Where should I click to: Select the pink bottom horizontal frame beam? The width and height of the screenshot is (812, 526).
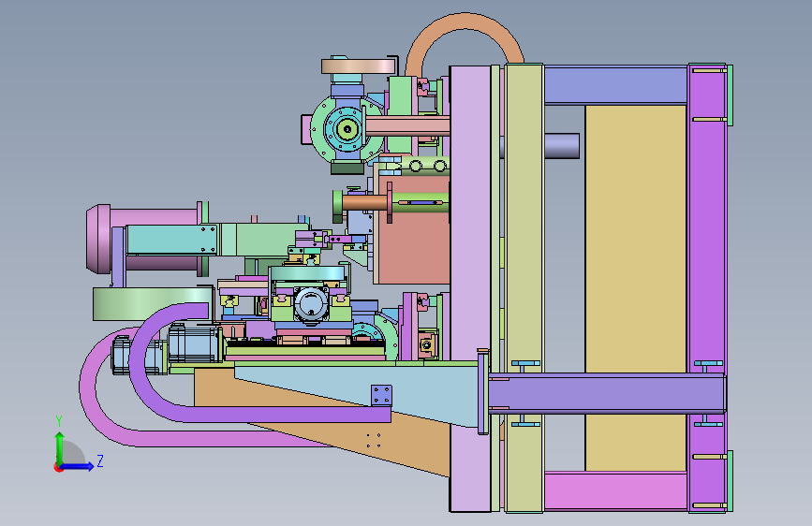click(615, 490)
